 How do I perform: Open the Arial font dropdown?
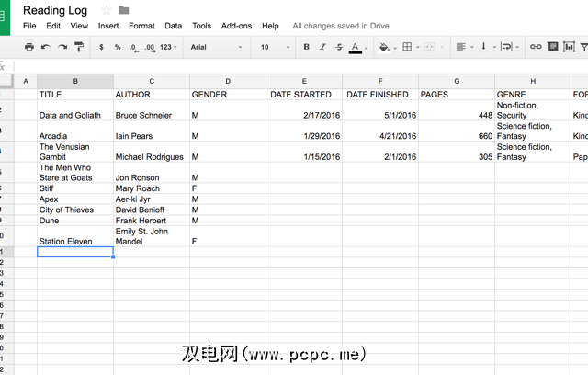[215, 47]
